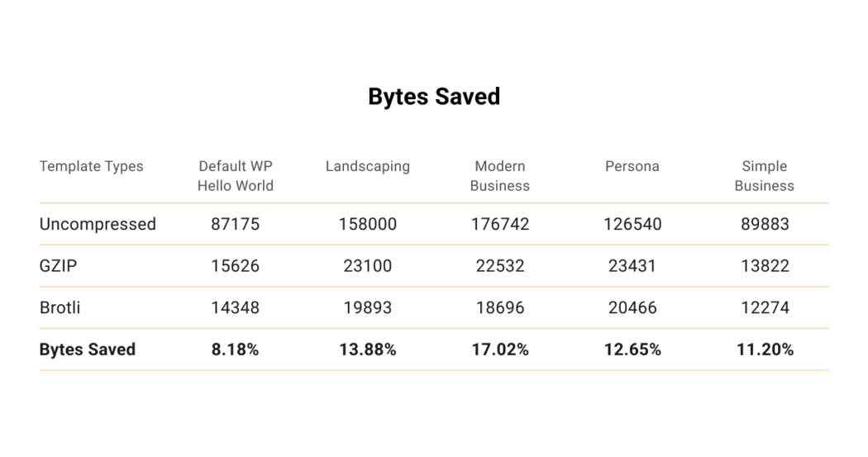
Task: Click the "Bytes Saved" title heading
Action: (x=434, y=97)
